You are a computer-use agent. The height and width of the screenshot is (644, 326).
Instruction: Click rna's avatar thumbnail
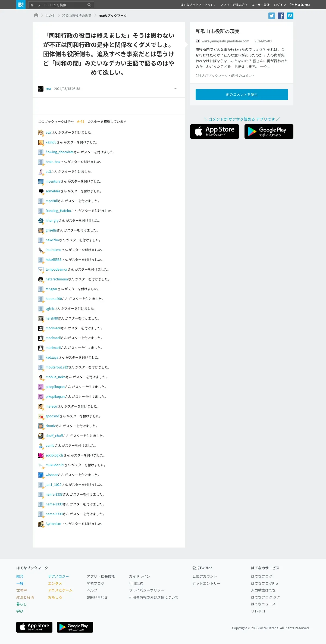click(x=41, y=89)
